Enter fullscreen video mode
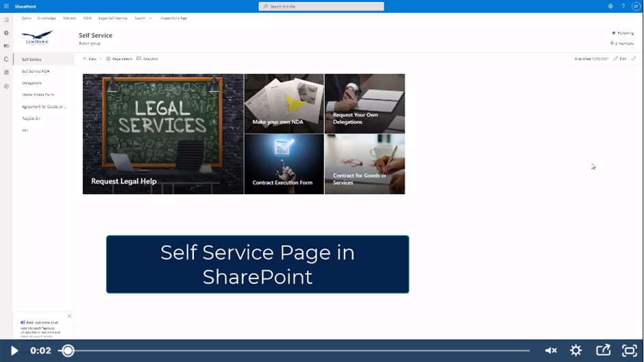The width and height of the screenshot is (644, 362). click(x=629, y=350)
